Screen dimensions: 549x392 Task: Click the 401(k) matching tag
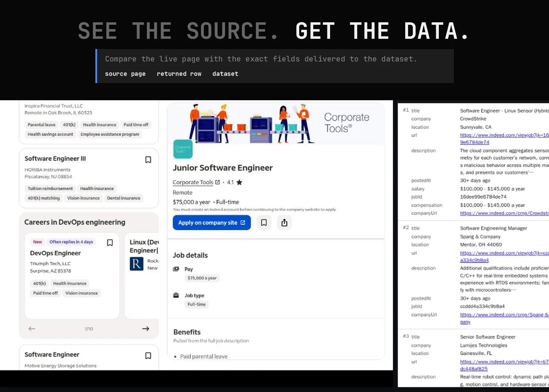coord(44,198)
